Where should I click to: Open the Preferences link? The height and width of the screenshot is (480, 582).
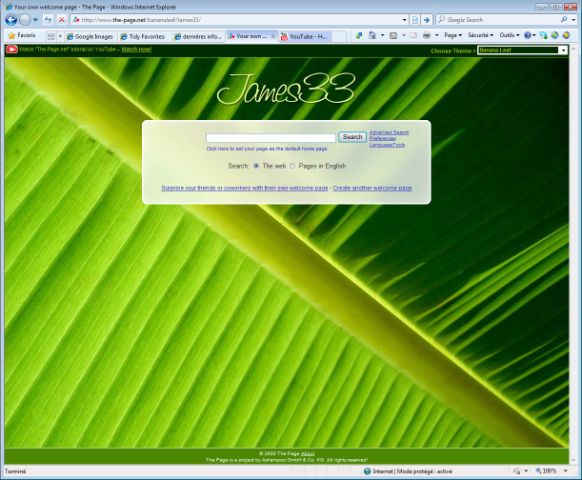point(383,138)
